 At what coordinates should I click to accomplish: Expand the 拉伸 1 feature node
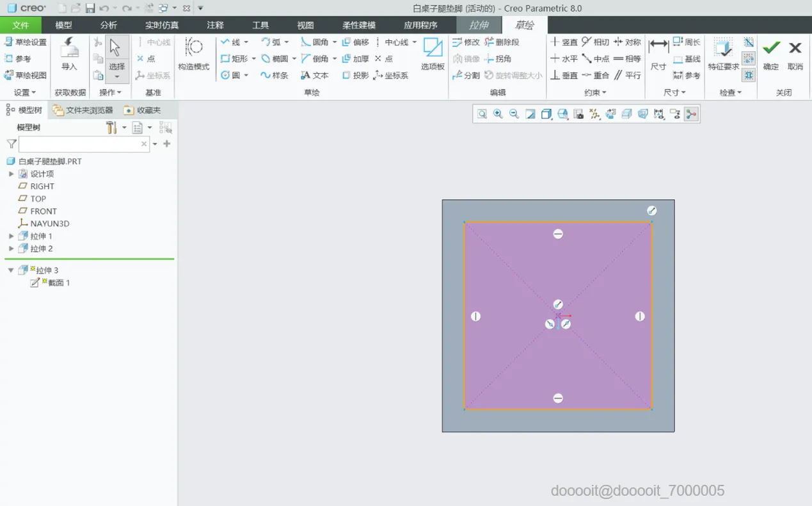[11, 236]
